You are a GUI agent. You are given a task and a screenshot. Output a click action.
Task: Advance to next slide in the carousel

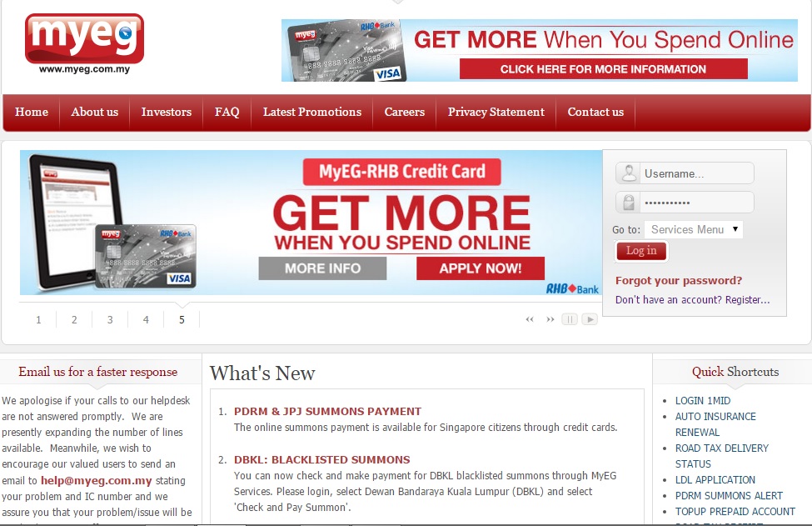(550, 319)
